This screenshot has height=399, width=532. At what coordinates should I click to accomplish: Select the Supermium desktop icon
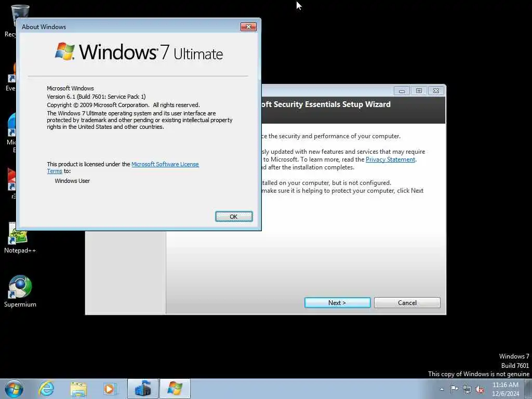click(20, 291)
